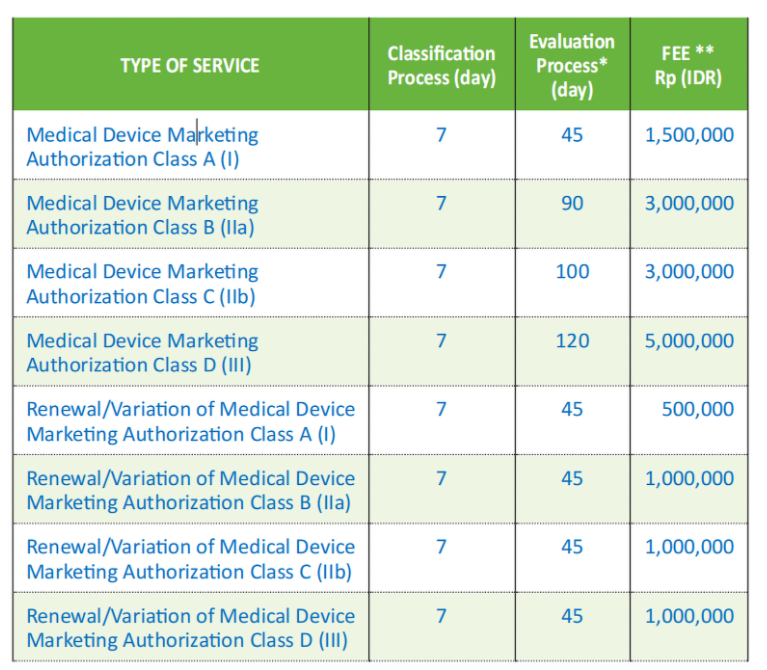Screen dimensions: 767x670
Task: Open Renewal/Variation of Marketing Authorization Class A (I)
Action: (x=191, y=422)
